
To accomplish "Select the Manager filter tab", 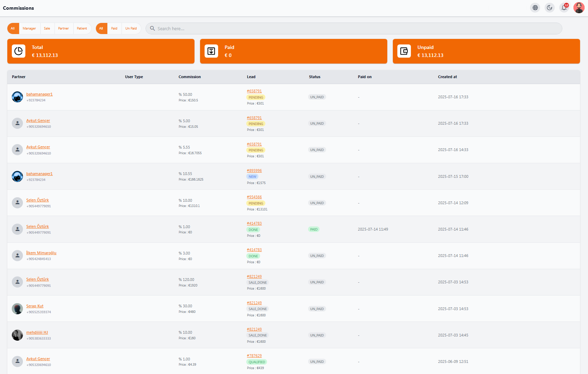I will [x=29, y=28].
